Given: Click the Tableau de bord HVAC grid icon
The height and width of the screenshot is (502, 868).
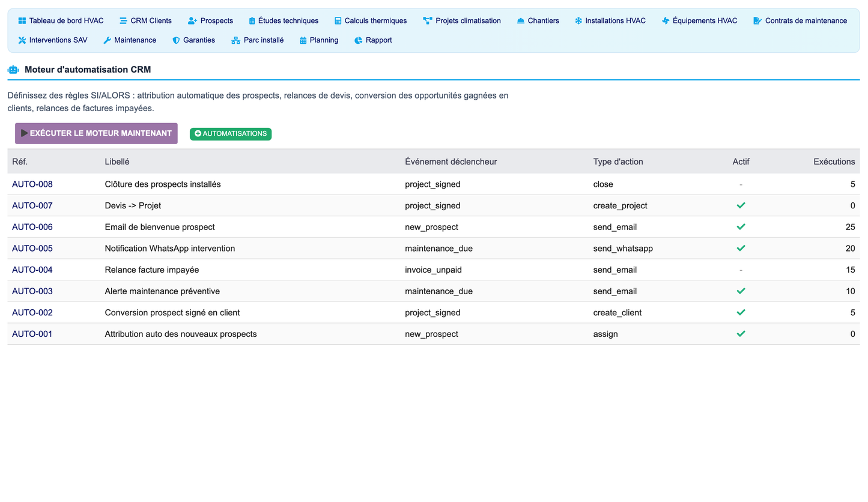Looking at the screenshot, I should pos(22,21).
